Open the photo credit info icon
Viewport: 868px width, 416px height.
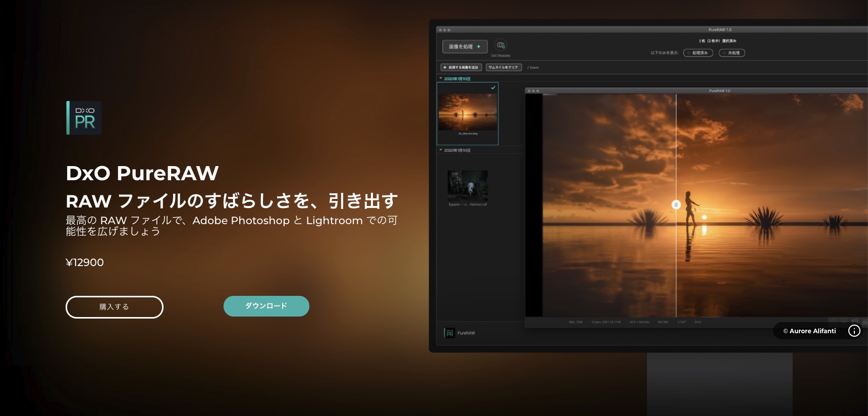tap(854, 331)
